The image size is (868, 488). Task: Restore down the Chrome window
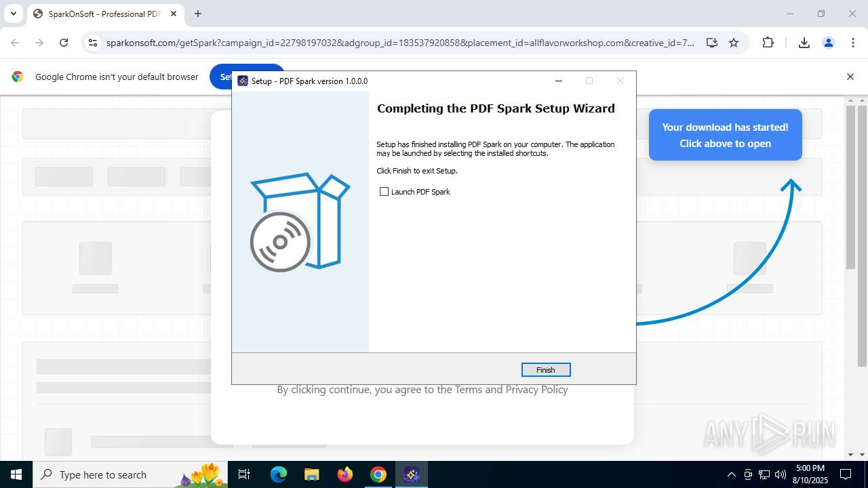click(x=821, y=14)
